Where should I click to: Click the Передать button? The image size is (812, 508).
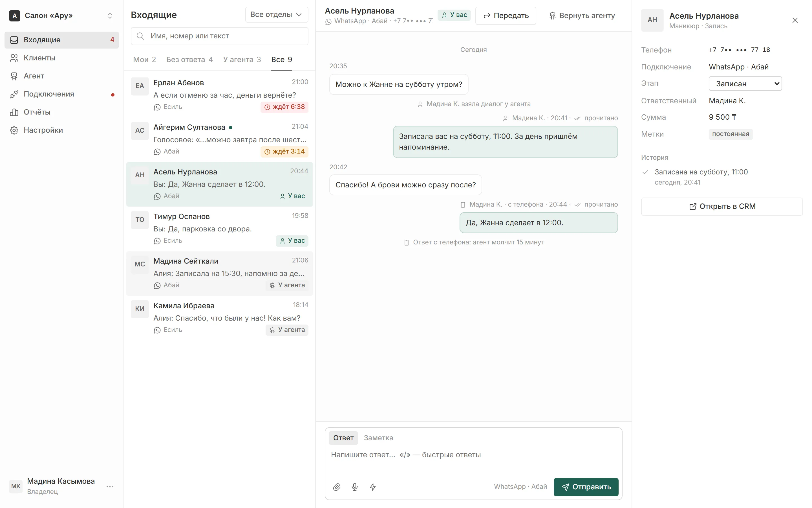click(x=506, y=16)
